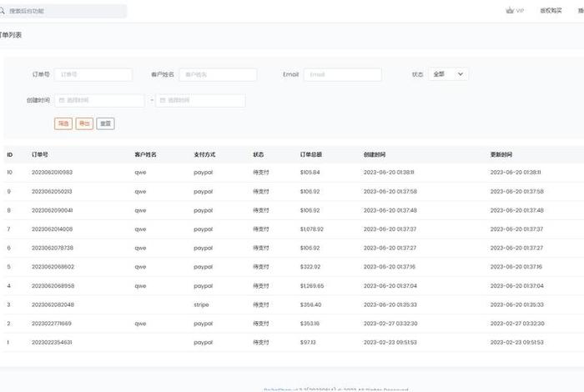Click paypal cell in ID 1 row
584x392 pixels.
tap(204, 343)
